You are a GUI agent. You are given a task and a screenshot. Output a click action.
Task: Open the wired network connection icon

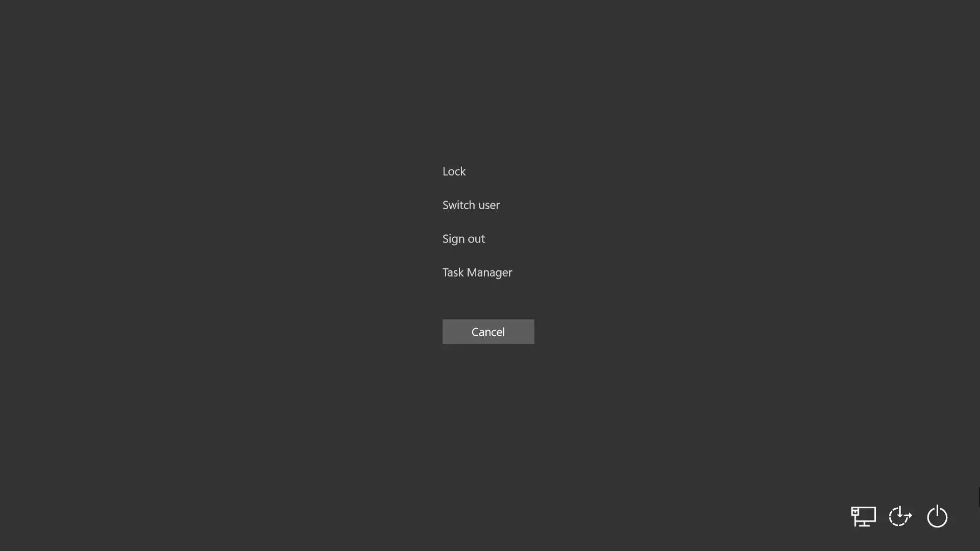point(863,516)
